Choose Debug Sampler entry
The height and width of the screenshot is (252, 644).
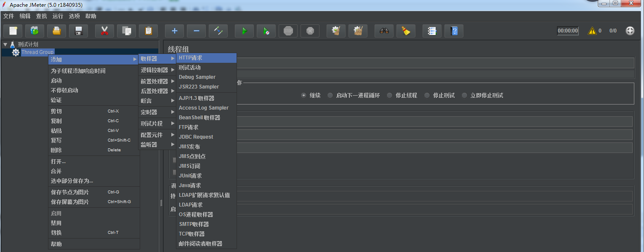206,77
